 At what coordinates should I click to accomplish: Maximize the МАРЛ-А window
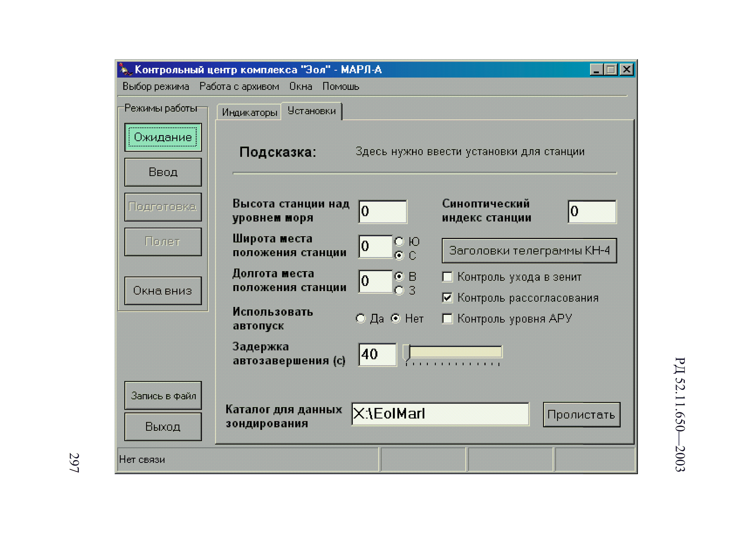611,70
